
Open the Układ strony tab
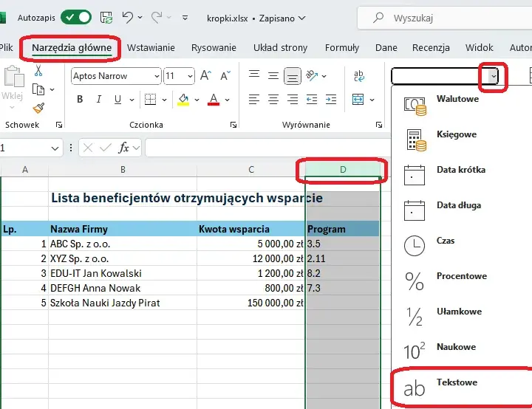click(x=280, y=48)
